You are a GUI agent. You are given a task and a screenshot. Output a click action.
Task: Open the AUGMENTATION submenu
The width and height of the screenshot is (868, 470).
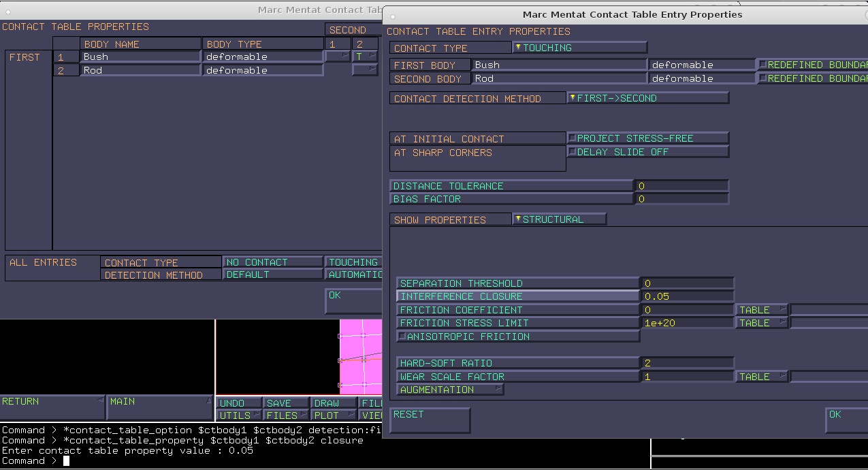click(x=450, y=390)
